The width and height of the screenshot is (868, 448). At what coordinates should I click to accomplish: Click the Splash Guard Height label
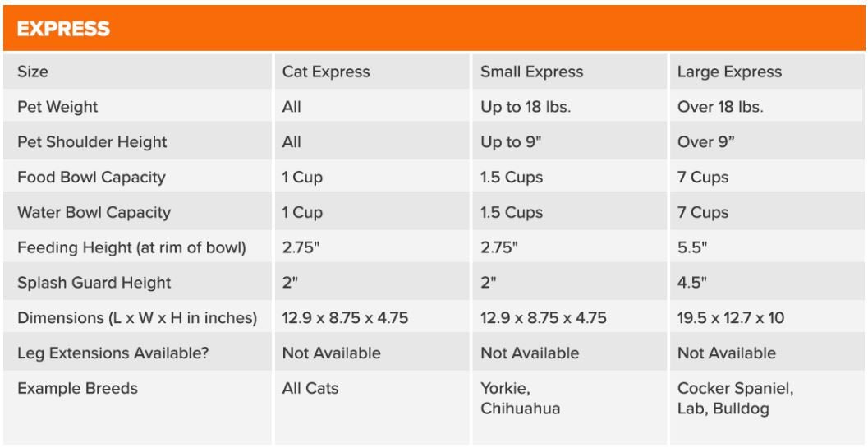coord(94,283)
